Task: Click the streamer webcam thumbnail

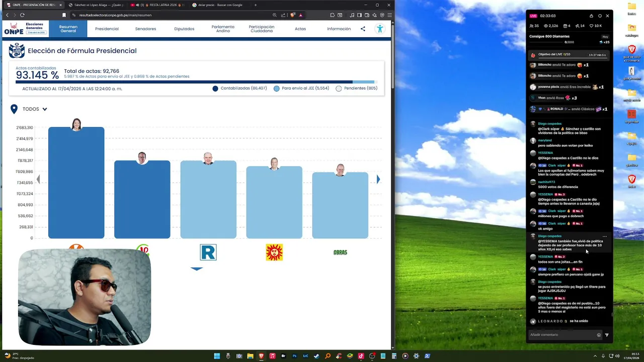Action: click(x=85, y=297)
